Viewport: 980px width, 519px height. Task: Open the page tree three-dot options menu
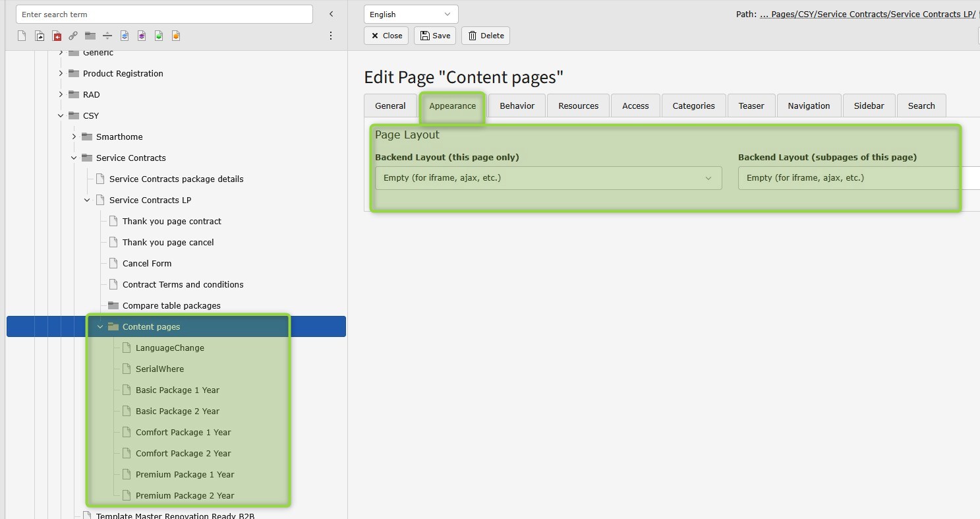point(331,36)
